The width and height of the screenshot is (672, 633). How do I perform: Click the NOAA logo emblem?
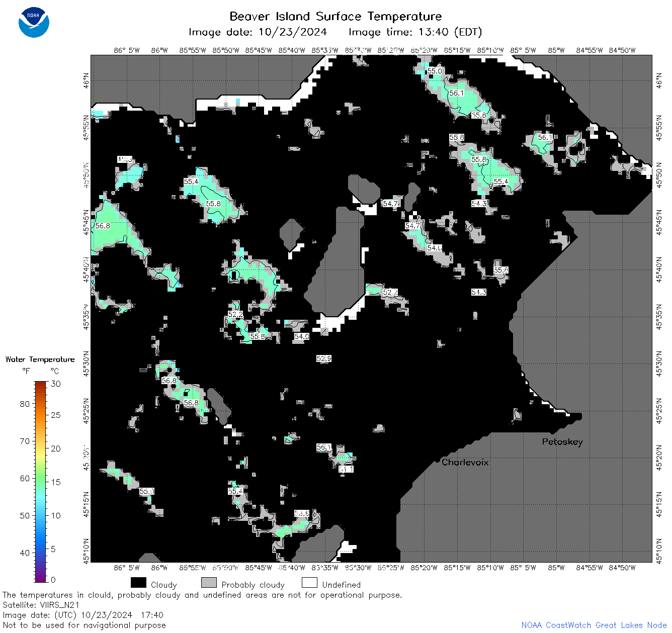[34, 22]
